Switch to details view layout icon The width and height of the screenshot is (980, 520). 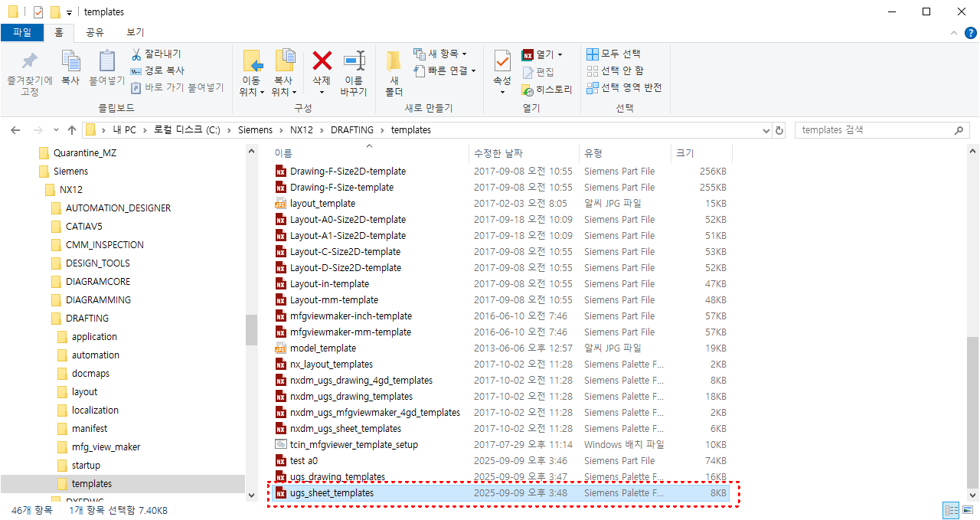tap(952, 510)
